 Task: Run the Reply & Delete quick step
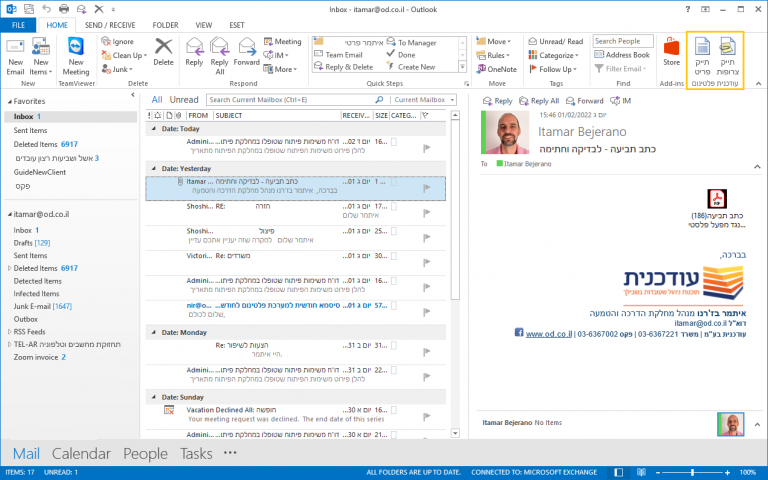344,67
